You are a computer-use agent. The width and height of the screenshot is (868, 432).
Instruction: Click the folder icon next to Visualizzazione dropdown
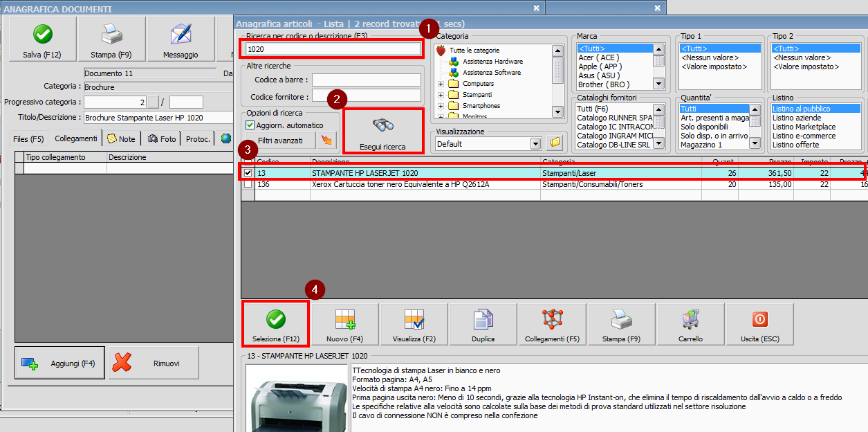coord(554,143)
